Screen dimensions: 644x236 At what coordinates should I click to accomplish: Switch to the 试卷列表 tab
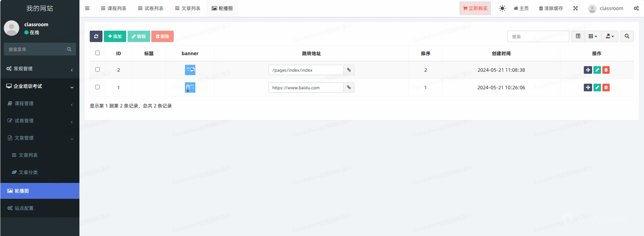pyautogui.click(x=151, y=8)
